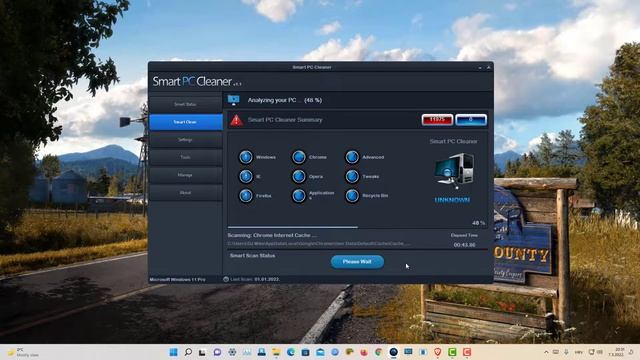Click the Microsoft Windows 11 Pro text

click(x=177, y=280)
